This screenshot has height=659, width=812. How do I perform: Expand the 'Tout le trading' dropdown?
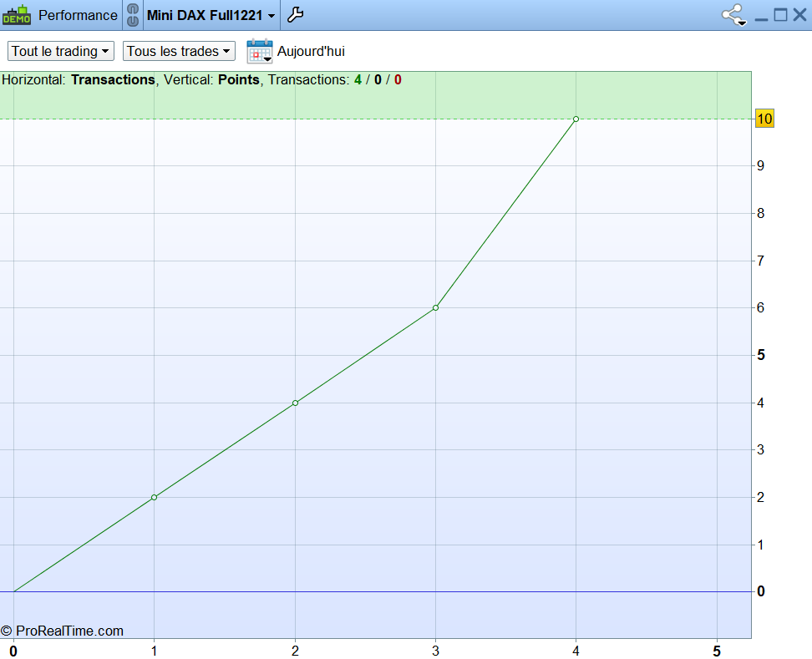[61, 51]
